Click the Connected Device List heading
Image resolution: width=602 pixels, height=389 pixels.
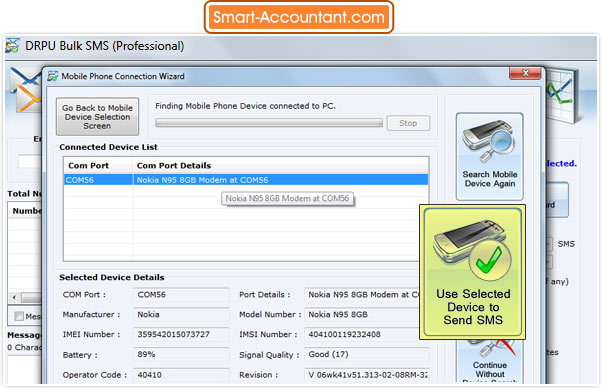point(108,147)
